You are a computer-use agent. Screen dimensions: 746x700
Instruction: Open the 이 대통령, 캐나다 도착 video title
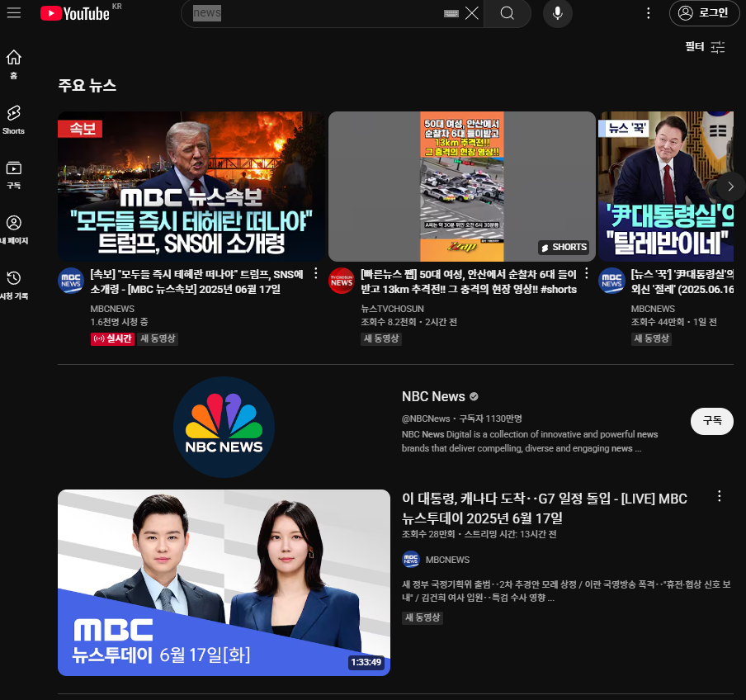(545, 508)
